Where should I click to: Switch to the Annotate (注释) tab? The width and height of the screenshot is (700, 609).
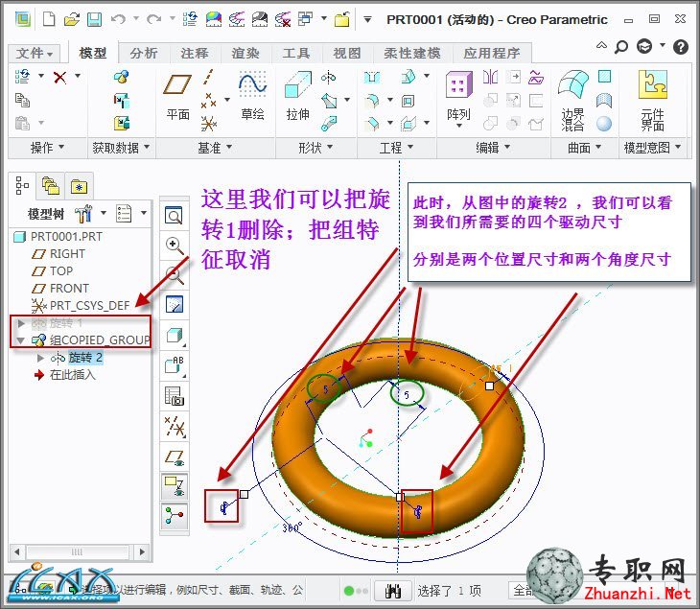195,53
